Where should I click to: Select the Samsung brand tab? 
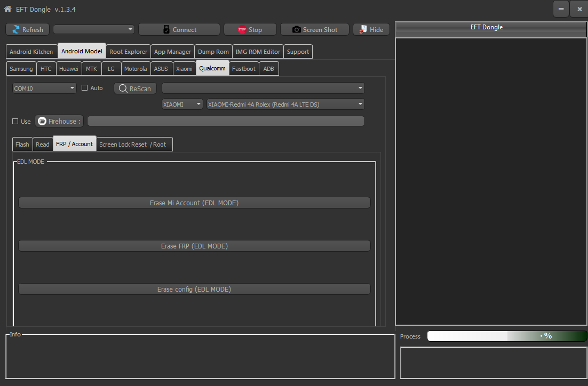[21, 69]
